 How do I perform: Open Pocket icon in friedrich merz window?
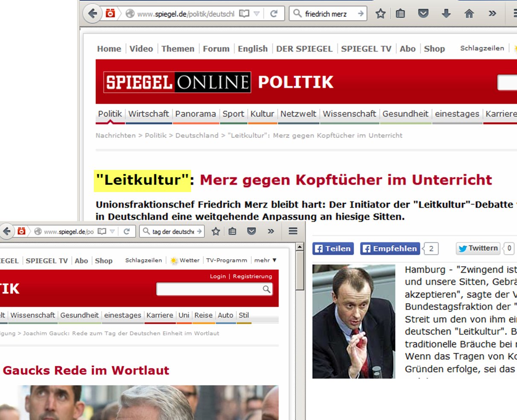pos(423,14)
